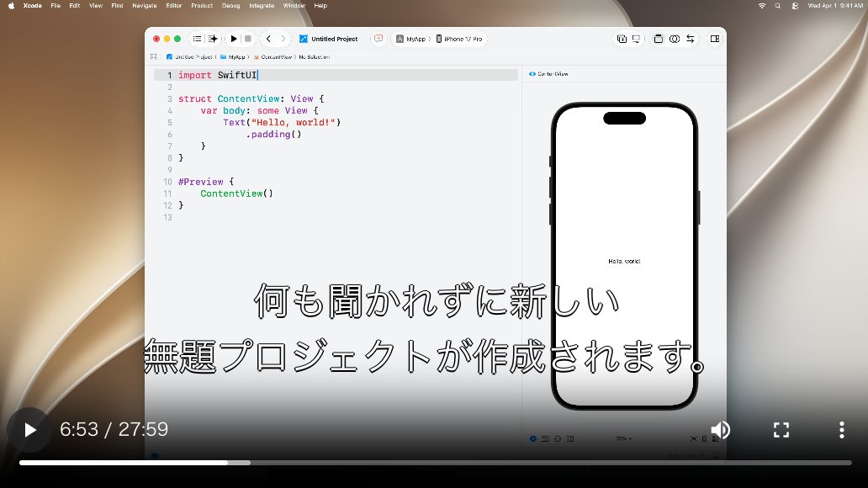Click the red speech-bubble icon in toolbar

[378, 39]
